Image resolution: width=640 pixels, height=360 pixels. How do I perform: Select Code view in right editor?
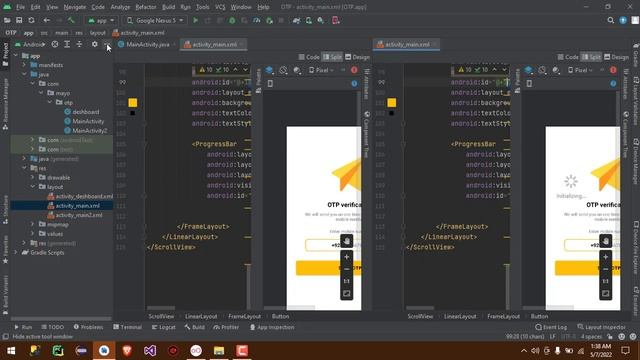(x=568, y=57)
